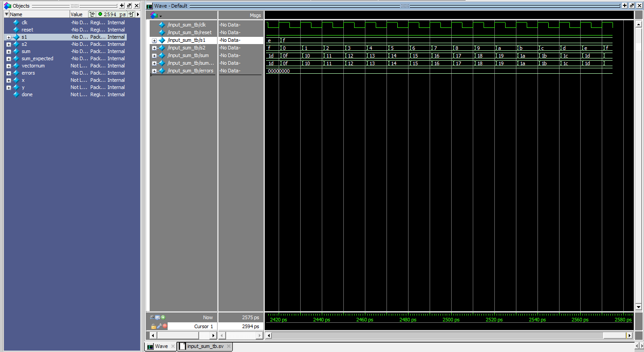The image size is (644, 352).
Task: Jump to previous transition in Objects header
Action: (x=92, y=14)
